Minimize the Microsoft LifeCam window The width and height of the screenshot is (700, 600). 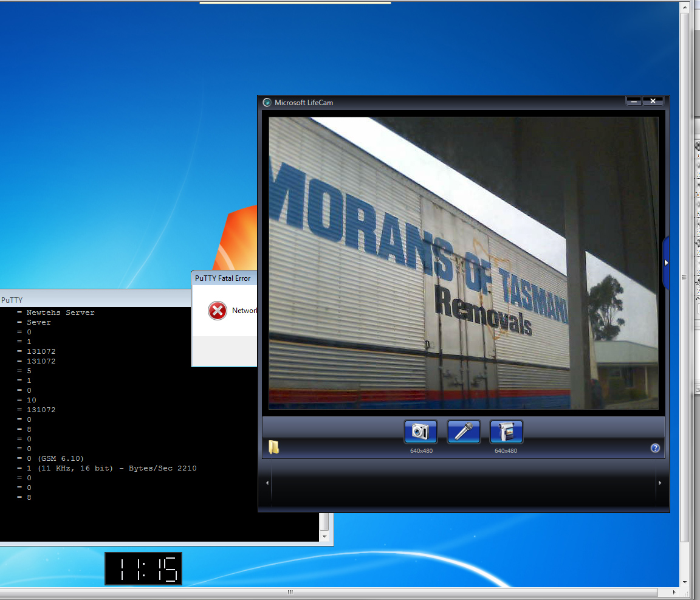click(634, 102)
